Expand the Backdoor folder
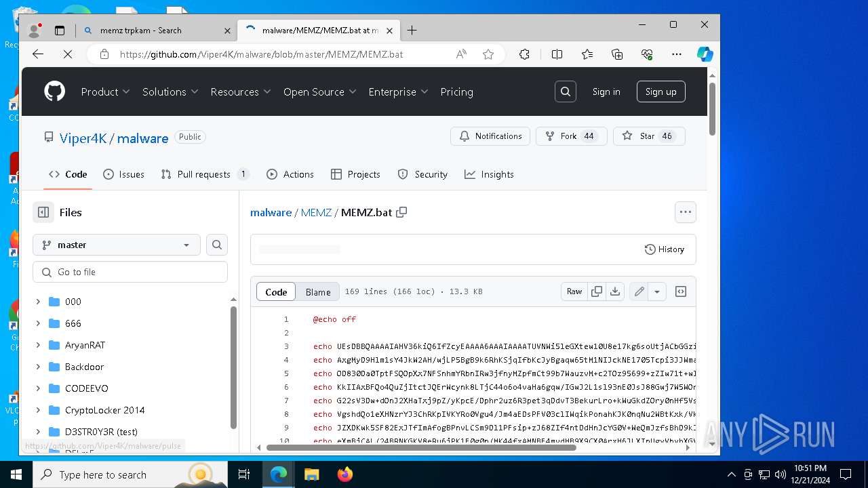This screenshot has height=488, width=868. click(x=39, y=367)
